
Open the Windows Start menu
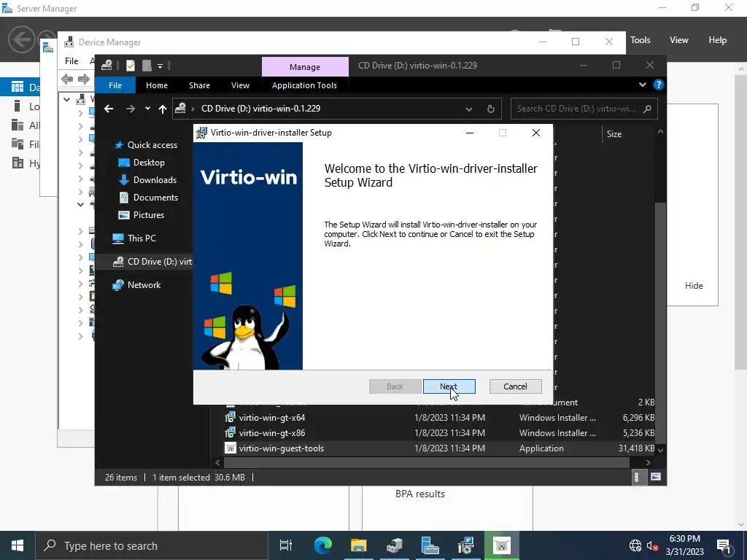pos(18,545)
